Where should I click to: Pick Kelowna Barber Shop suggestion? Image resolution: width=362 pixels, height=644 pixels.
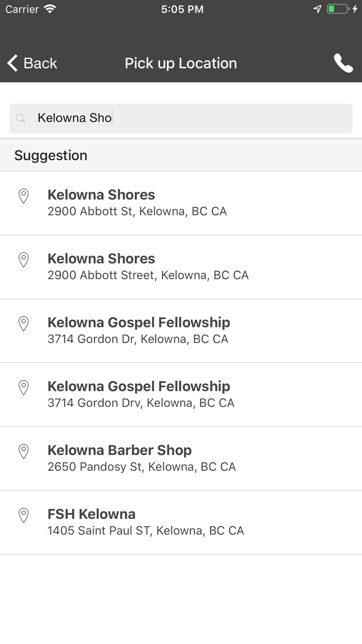coord(181,459)
